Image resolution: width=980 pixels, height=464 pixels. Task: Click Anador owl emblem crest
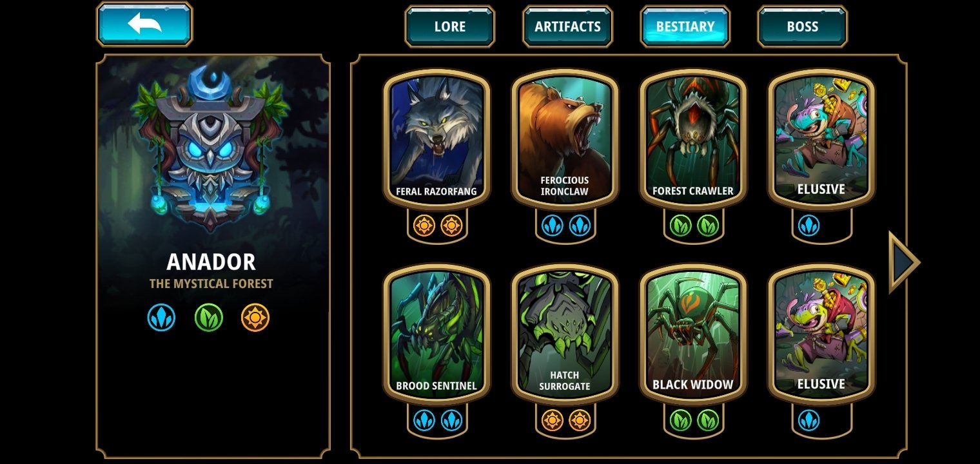coord(210,148)
